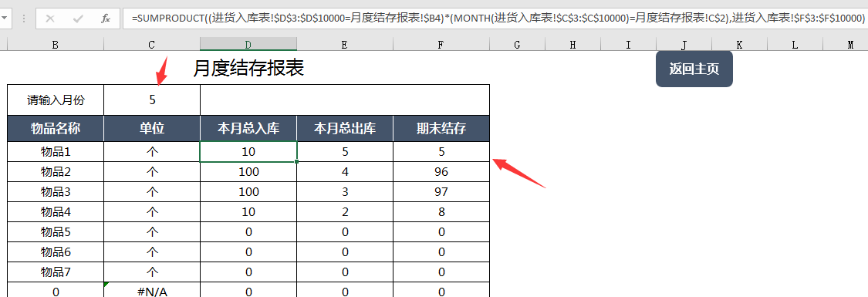Viewport: 868px width, 297px height.
Task: Select column J header
Action: pos(684,45)
